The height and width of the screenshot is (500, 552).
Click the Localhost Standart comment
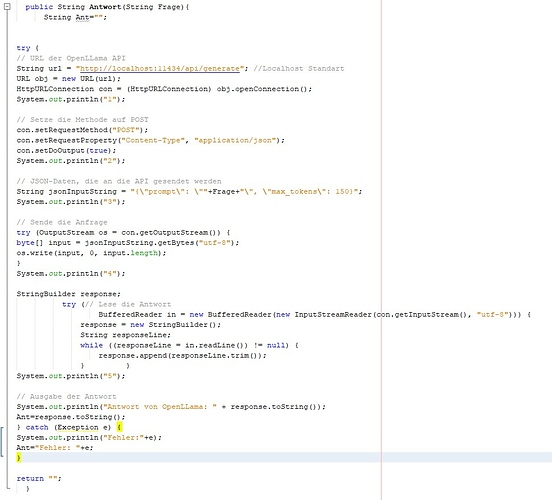(299, 69)
